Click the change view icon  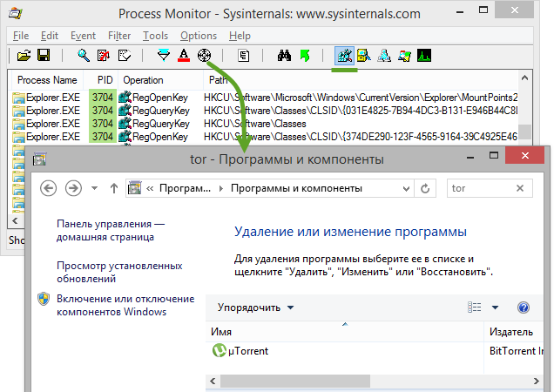pyautogui.click(x=474, y=308)
